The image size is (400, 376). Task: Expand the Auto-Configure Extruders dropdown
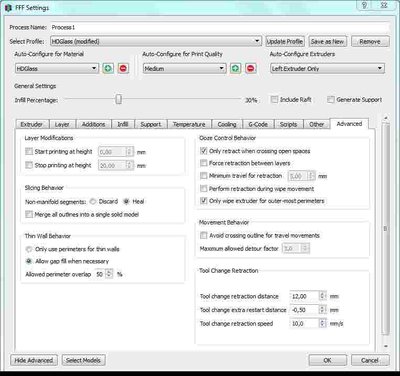327,68
